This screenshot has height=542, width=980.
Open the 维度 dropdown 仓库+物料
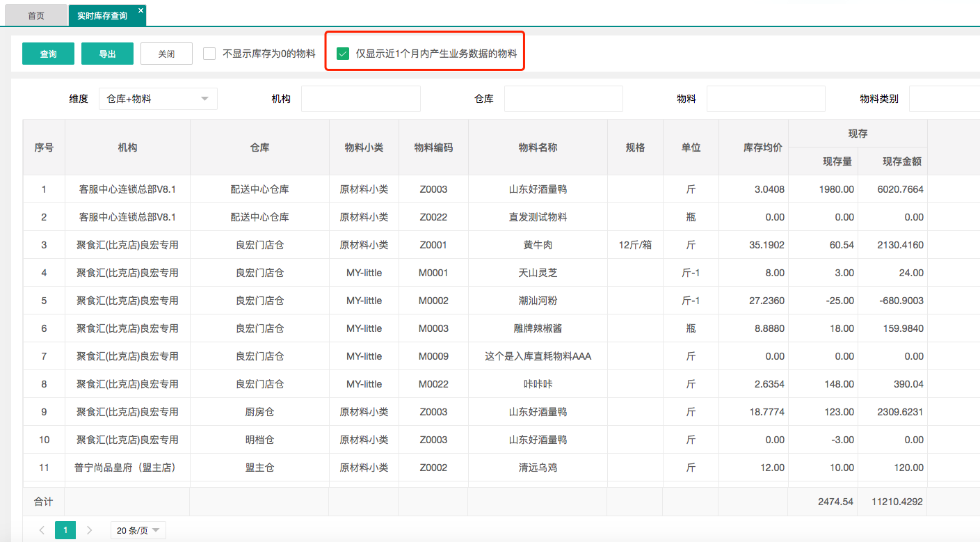(x=158, y=99)
